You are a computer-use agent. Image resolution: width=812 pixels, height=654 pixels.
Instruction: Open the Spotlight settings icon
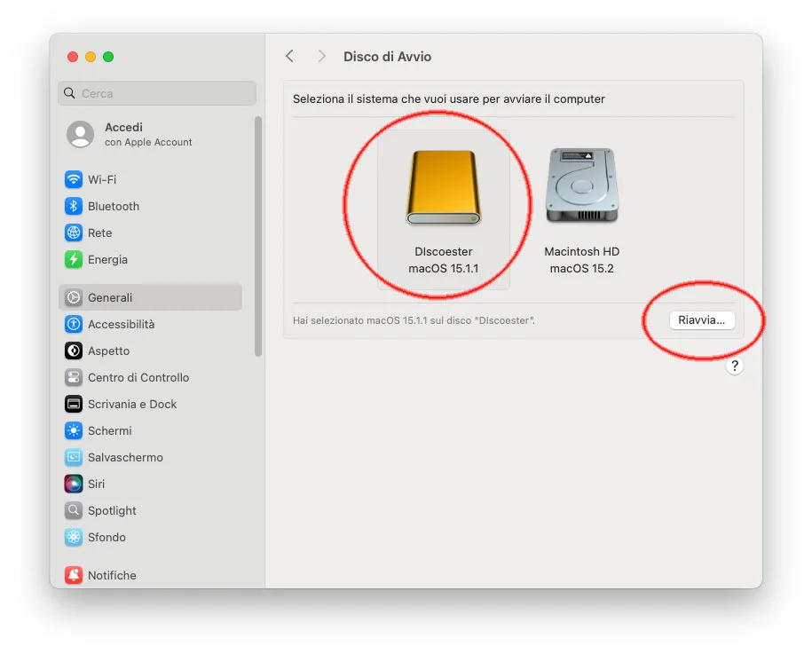[73, 510]
